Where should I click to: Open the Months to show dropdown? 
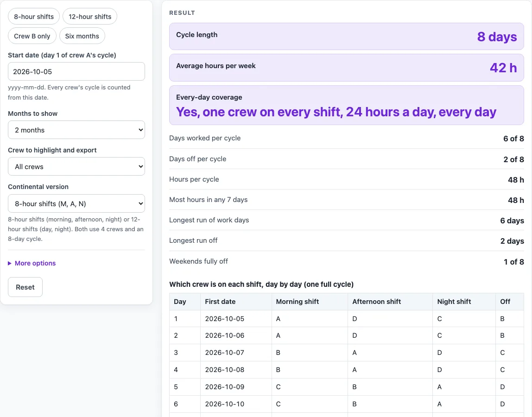[76, 130]
